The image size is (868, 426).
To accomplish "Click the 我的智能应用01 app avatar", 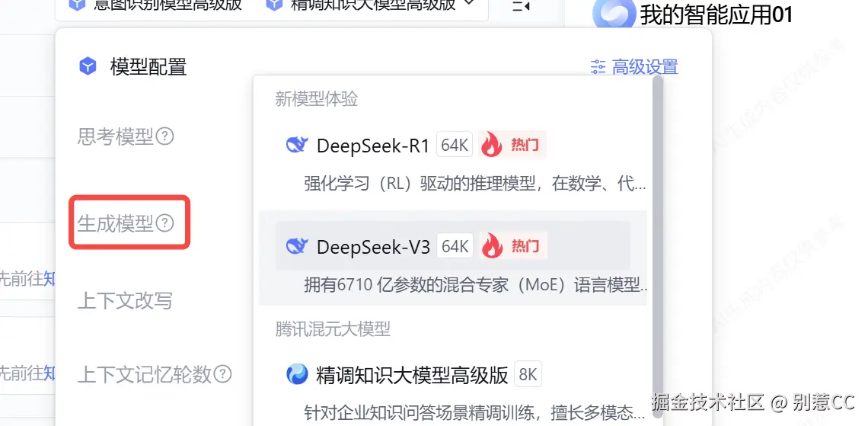I will tap(614, 14).
